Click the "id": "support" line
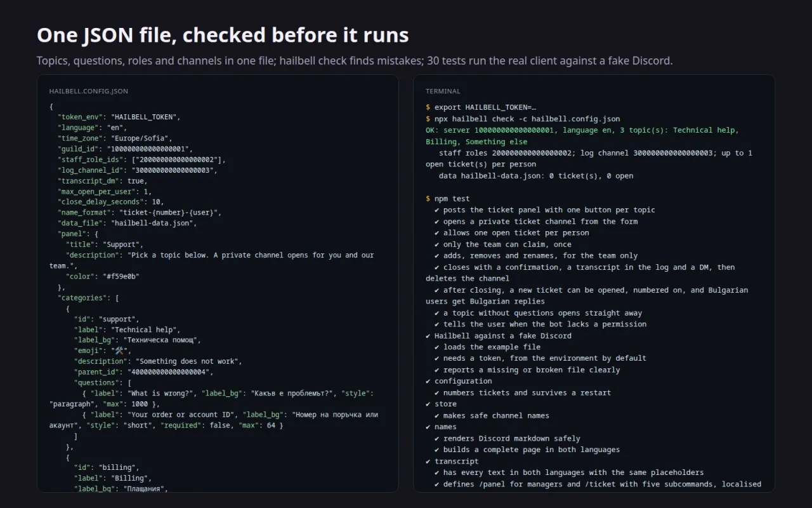812x508 pixels. coord(107,319)
